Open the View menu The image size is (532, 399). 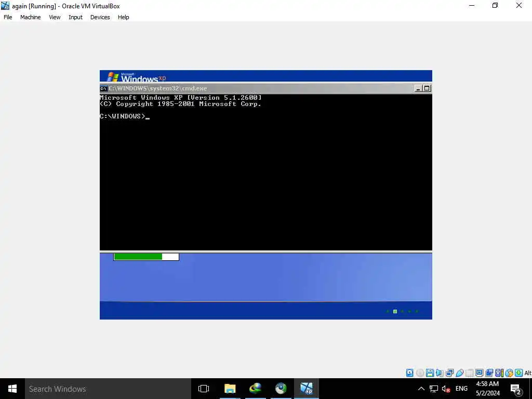click(x=55, y=17)
